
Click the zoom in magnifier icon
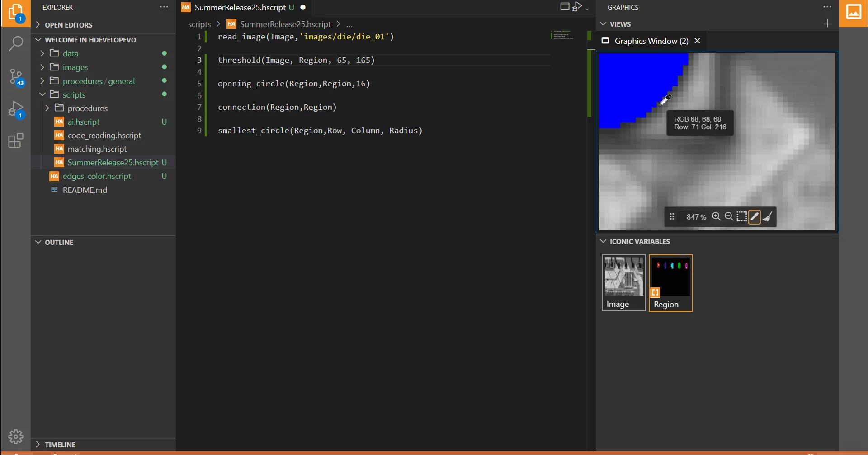point(716,217)
